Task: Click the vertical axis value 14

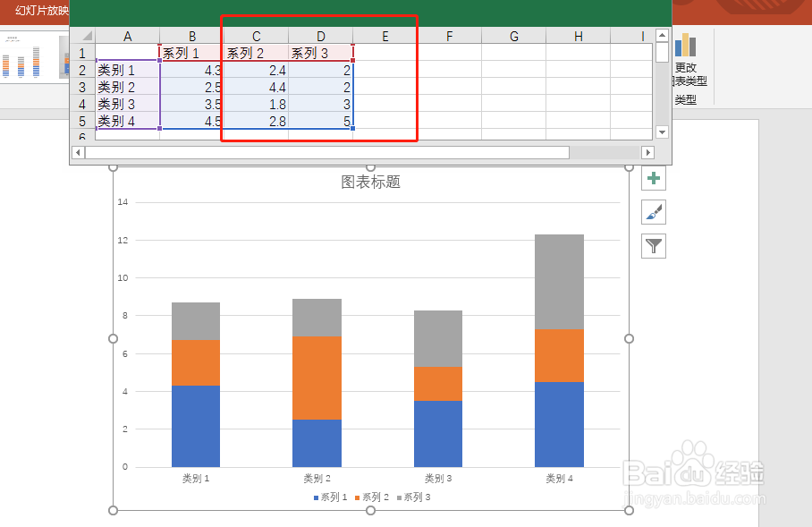Action: pyautogui.click(x=123, y=202)
